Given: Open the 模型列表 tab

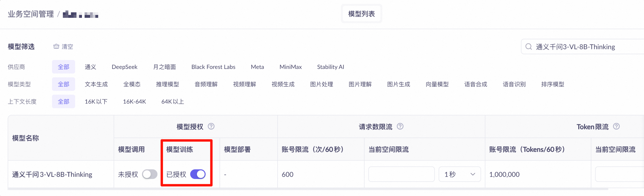Looking at the screenshot, I should click(361, 14).
